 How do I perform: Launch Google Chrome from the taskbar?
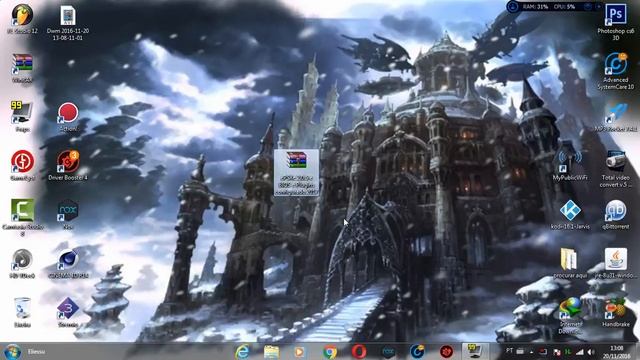click(329, 351)
